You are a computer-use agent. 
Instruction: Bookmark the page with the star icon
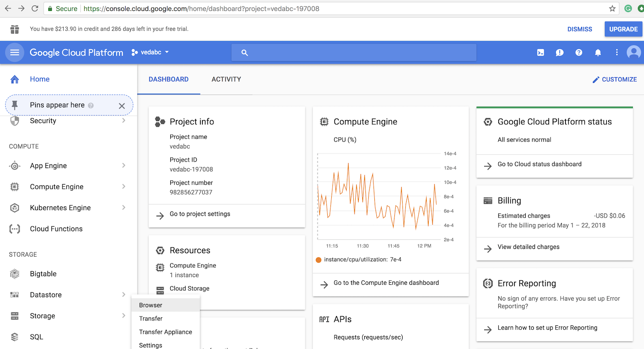[612, 8]
